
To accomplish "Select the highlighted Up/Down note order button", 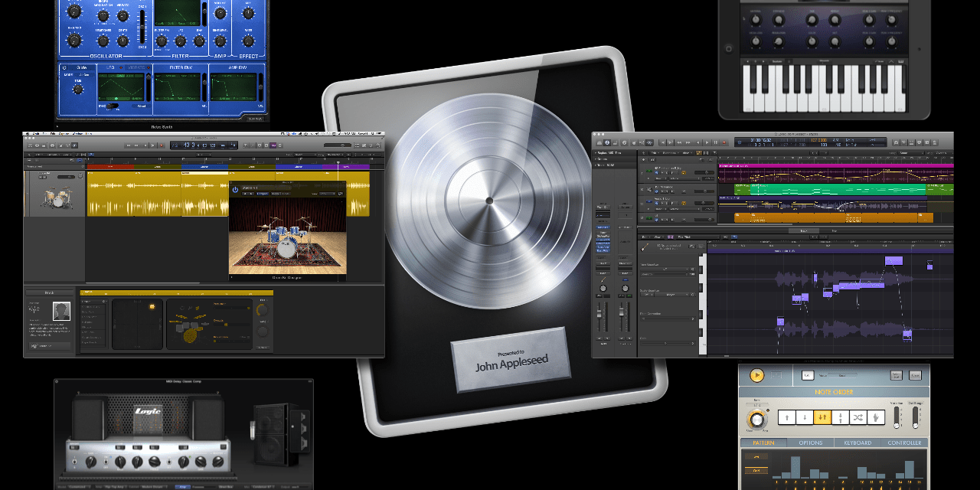I will tap(822, 417).
